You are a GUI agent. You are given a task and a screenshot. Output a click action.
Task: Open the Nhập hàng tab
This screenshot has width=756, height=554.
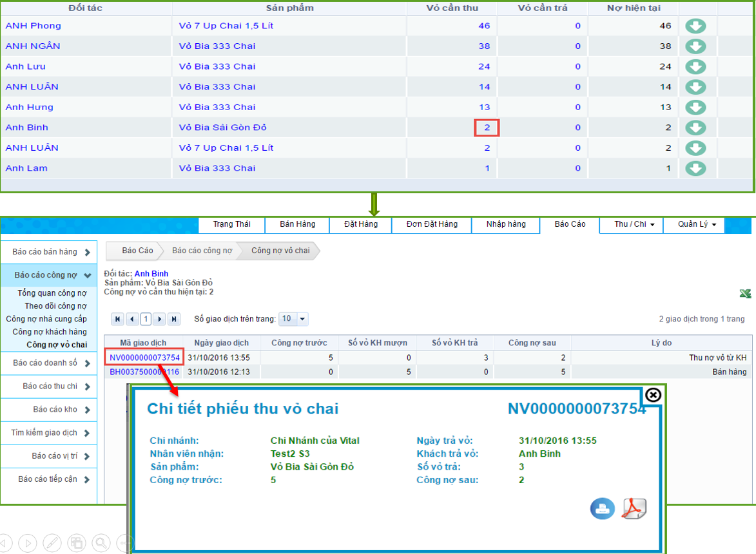[x=506, y=225]
